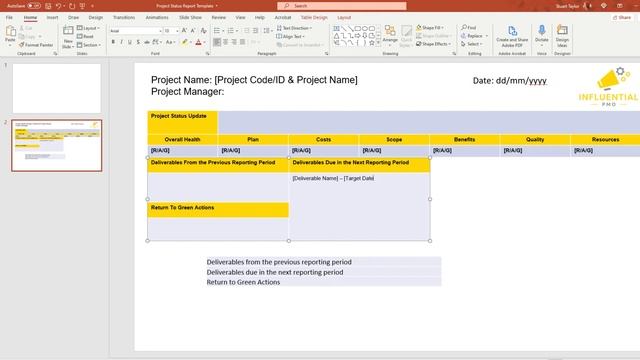The height and width of the screenshot is (360, 640).
Task: Insert a New Slide
Action: [68, 37]
